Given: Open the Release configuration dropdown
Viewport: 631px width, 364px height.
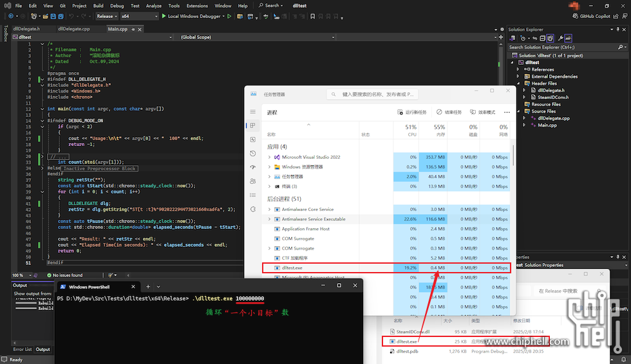Looking at the screenshot, I should 107,17.
